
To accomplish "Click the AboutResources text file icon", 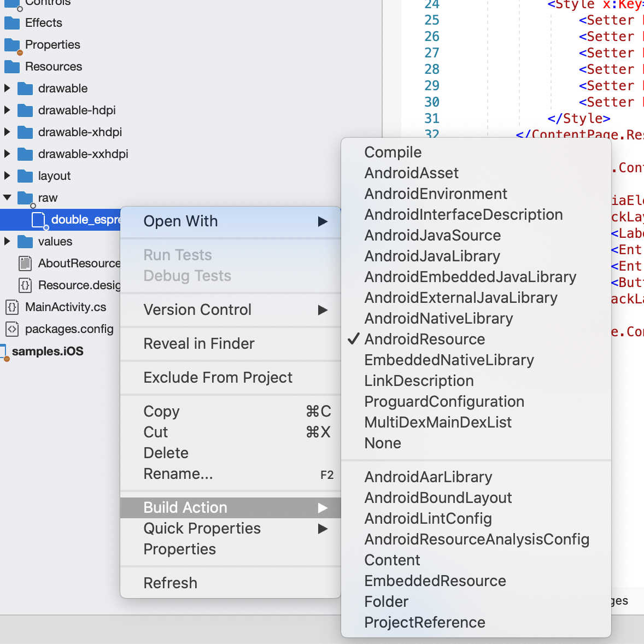I will point(25,264).
